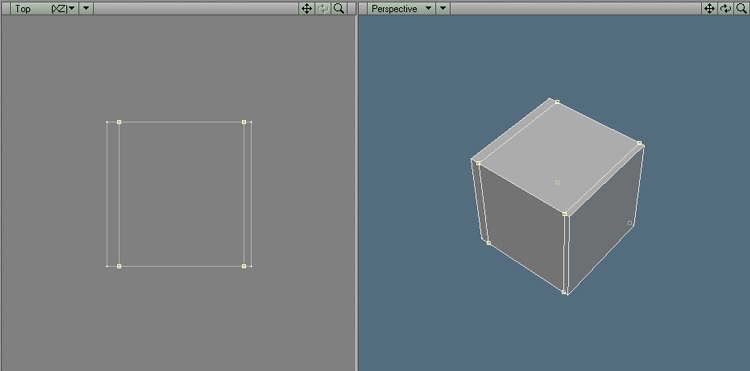
Task: Open the Top (XZ) view type dropdown
Action: (45, 9)
